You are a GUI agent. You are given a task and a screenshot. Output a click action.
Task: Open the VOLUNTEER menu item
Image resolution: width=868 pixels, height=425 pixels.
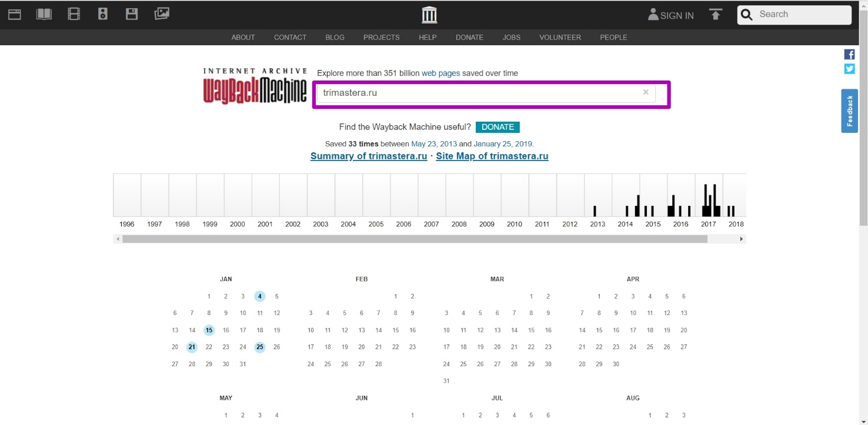click(560, 37)
